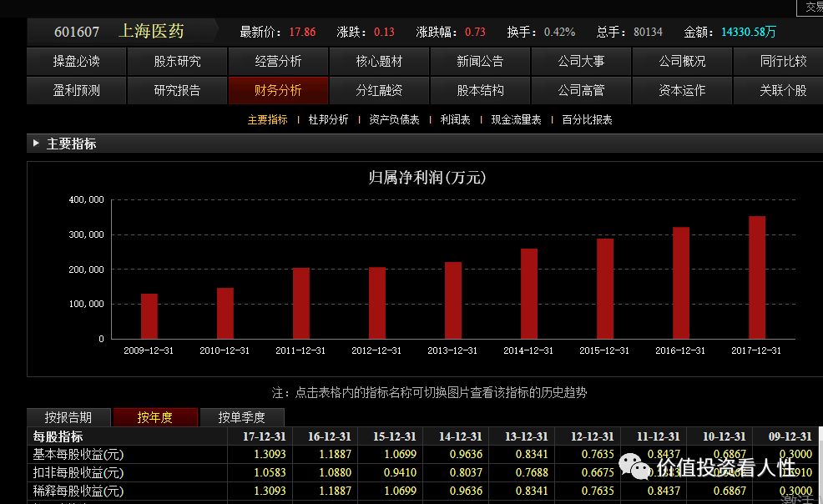Click the 15-12-31 column header
Image resolution: width=823 pixels, height=504 pixels.
pos(394,436)
